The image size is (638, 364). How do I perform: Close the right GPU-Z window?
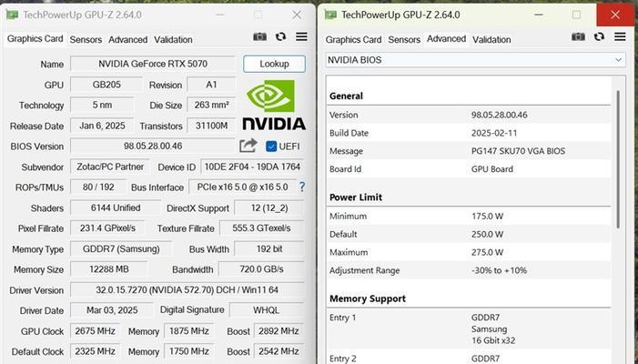coord(615,15)
